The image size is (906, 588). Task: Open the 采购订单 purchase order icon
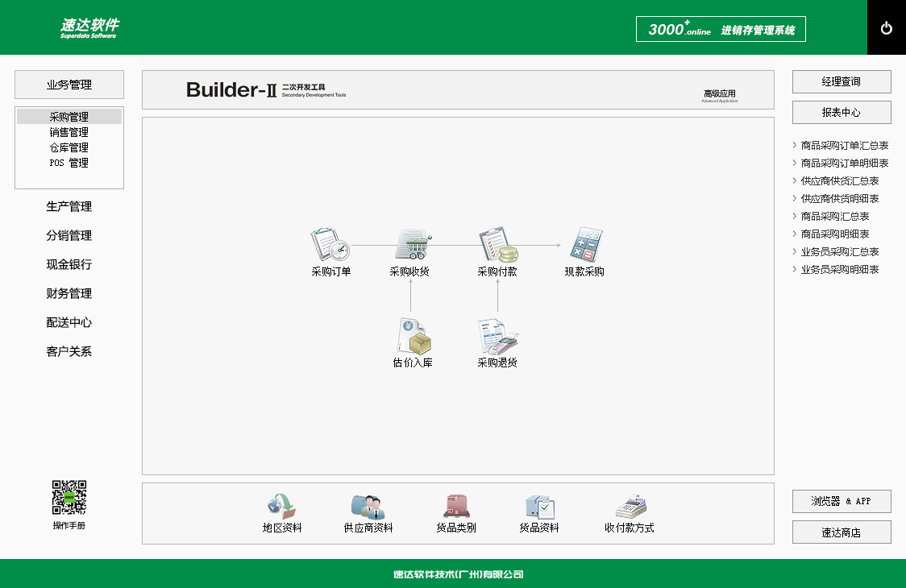(330, 245)
